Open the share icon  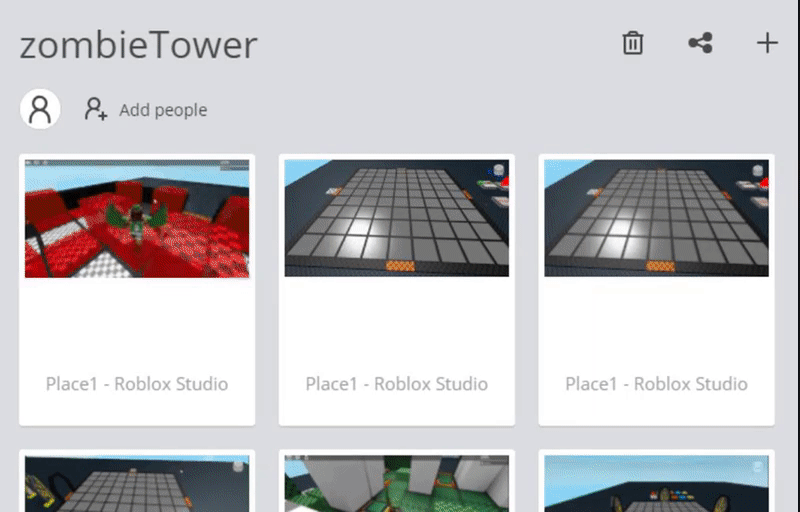click(x=701, y=43)
